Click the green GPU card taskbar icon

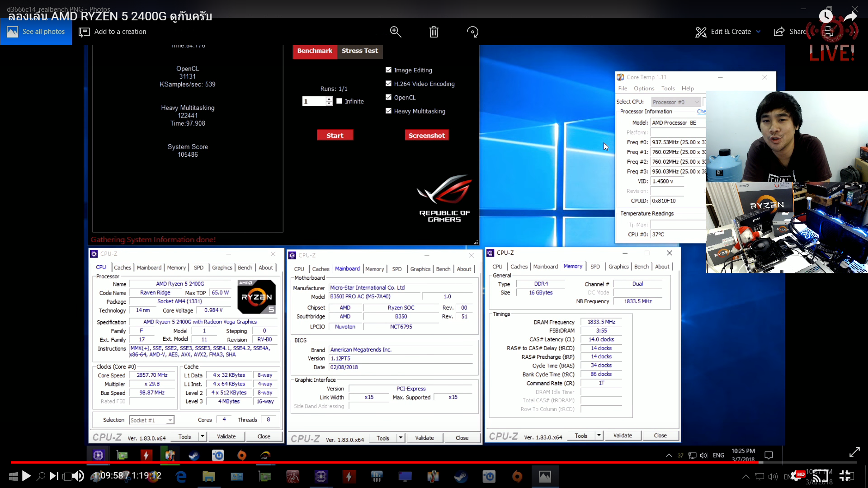point(122,455)
